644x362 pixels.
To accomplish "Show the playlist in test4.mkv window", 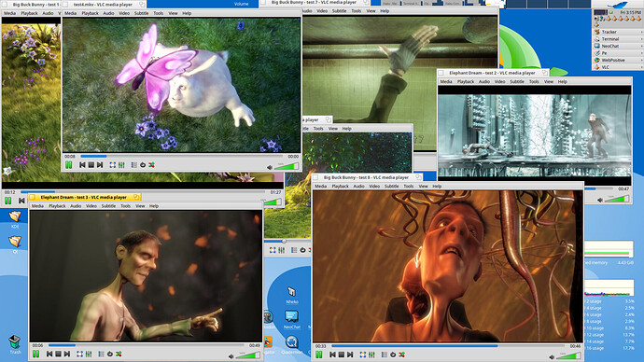I will point(133,165).
